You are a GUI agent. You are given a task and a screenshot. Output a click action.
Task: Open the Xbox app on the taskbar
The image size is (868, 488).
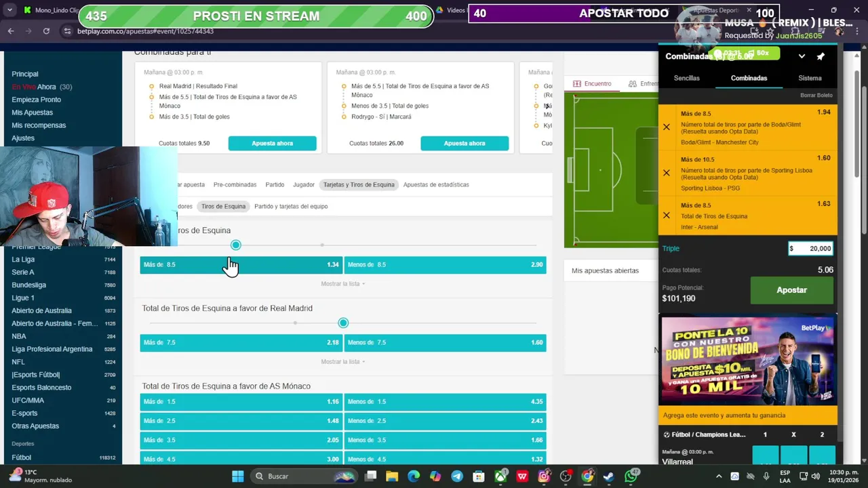pyautogui.click(x=500, y=476)
